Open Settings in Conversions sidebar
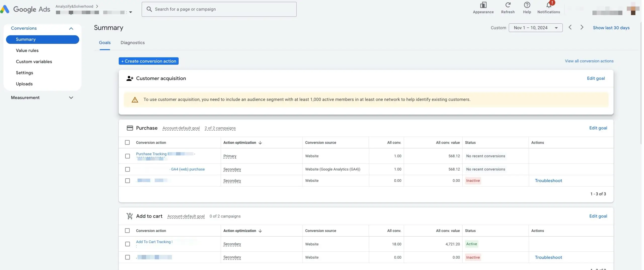Image resolution: width=644 pixels, height=270 pixels. pyautogui.click(x=24, y=73)
